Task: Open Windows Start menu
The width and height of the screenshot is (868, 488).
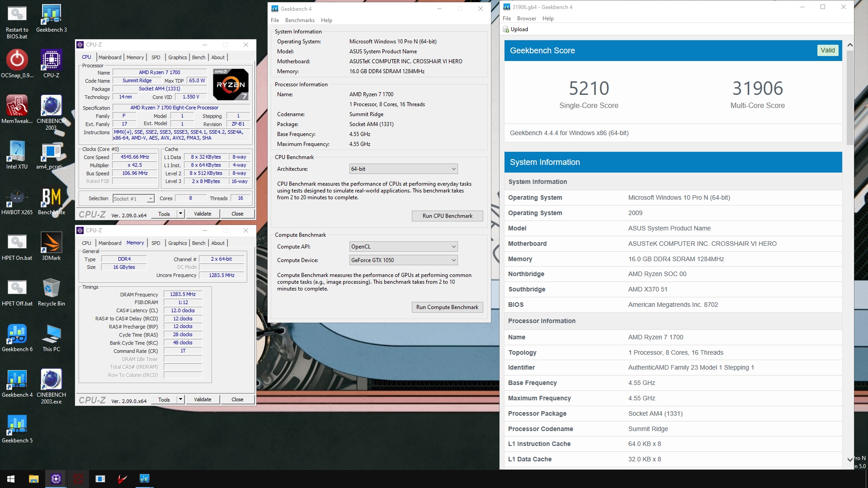Action: (11, 479)
